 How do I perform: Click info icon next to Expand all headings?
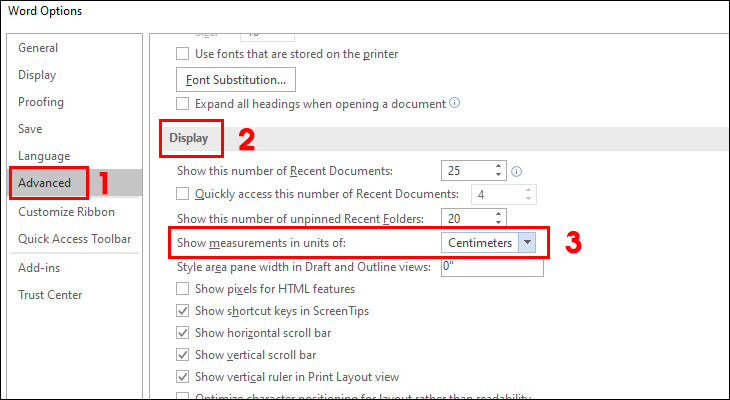coord(455,103)
